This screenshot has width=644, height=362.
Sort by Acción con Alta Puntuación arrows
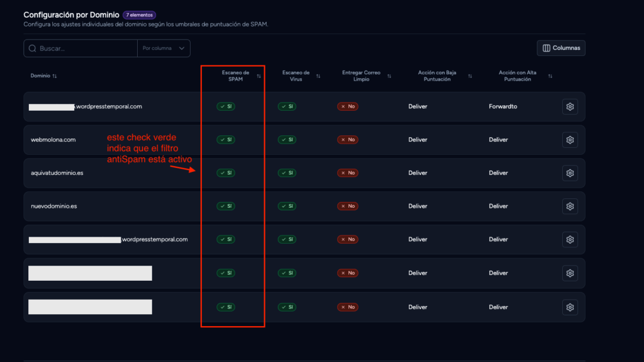(550, 76)
